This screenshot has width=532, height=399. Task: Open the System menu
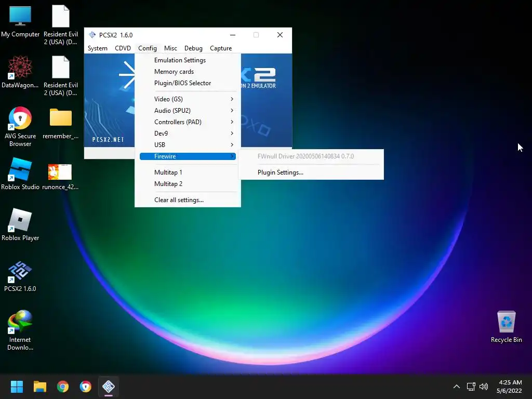[97, 48]
